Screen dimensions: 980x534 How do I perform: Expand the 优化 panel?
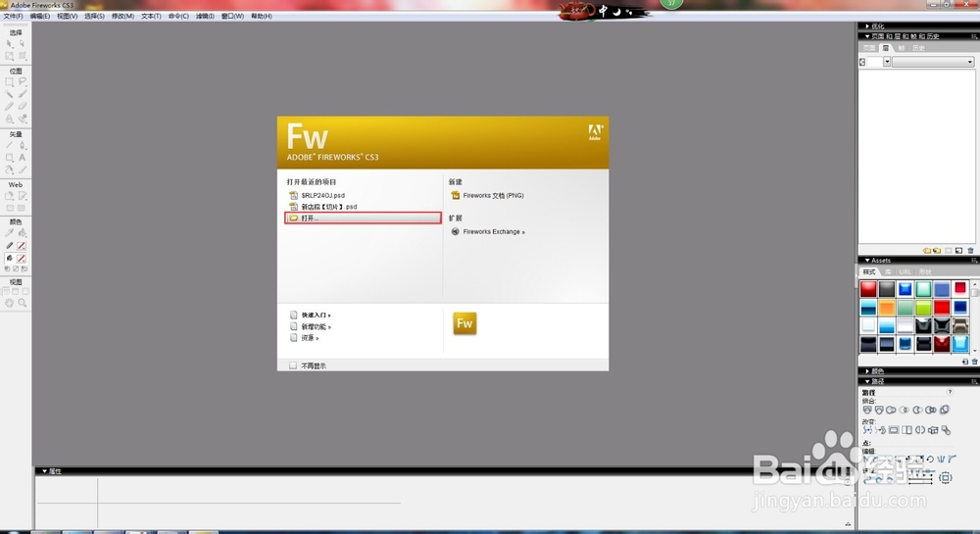tap(867, 26)
